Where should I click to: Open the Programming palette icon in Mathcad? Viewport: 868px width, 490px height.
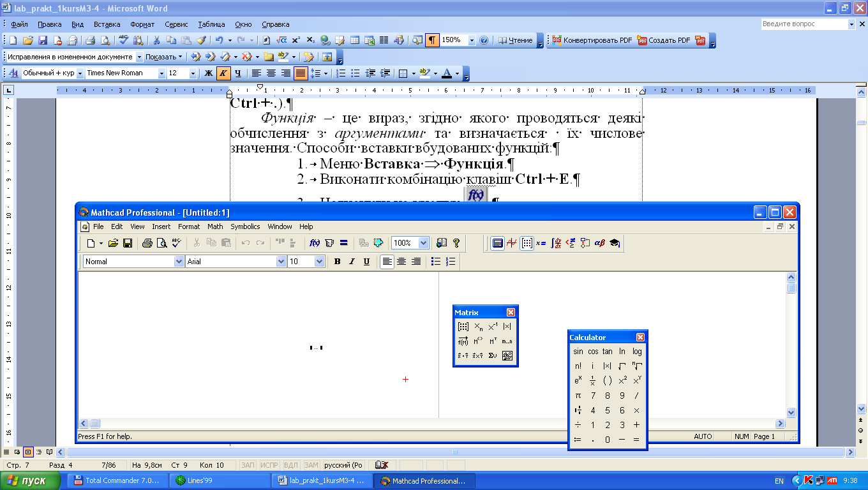point(585,243)
